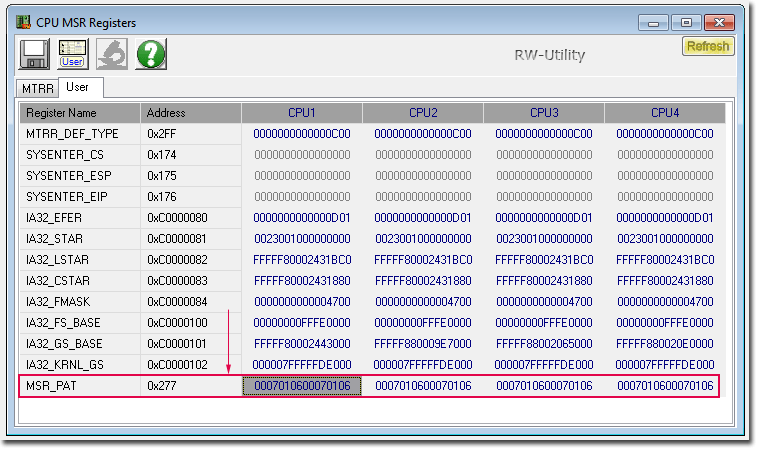Select the IA32_EFER value under CPU2

click(x=423, y=218)
